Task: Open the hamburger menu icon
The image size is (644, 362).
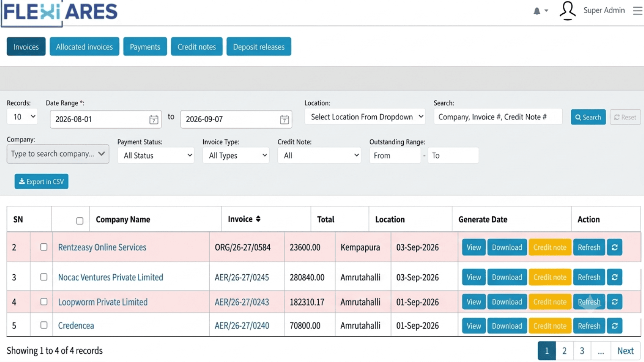Action: coord(638,10)
